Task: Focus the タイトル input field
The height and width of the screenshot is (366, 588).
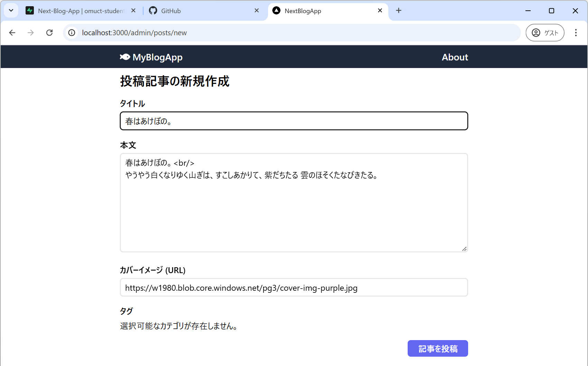Action: 294,121
